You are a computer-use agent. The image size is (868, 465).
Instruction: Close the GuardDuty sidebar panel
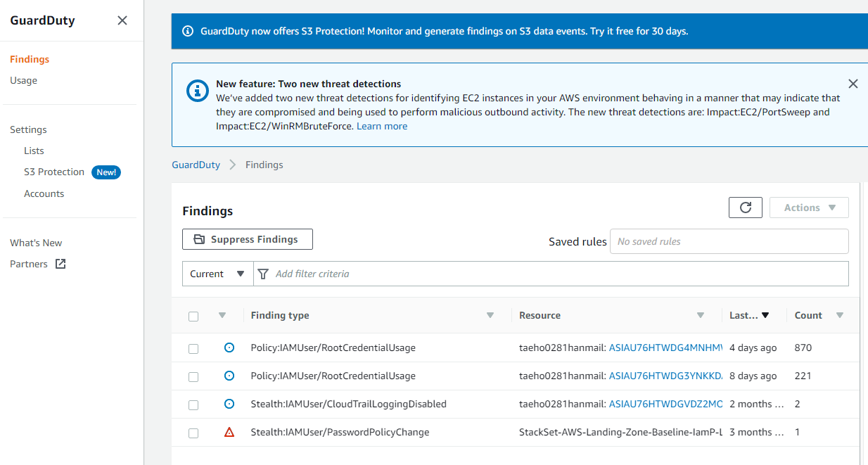click(x=122, y=20)
